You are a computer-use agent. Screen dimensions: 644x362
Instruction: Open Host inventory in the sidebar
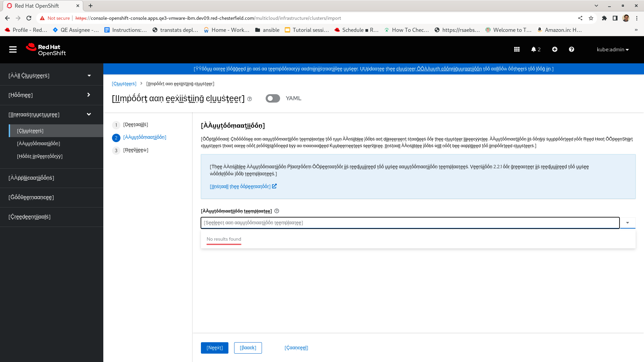(x=40, y=156)
